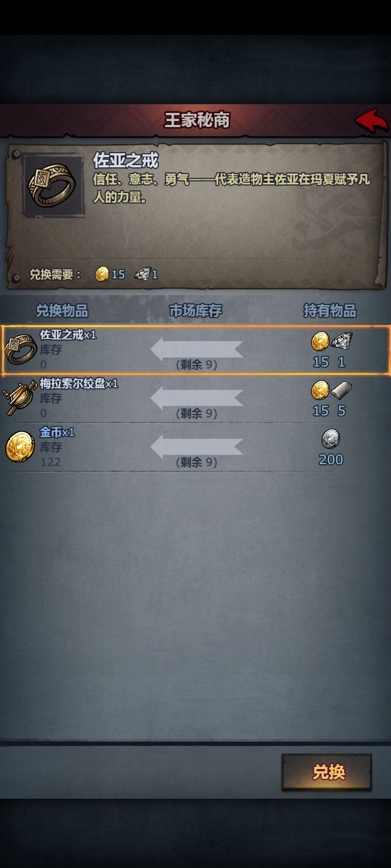This screenshot has width=391, height=868.
Task: Click the 持有物品 column header
Action: [x=330, y=311]
